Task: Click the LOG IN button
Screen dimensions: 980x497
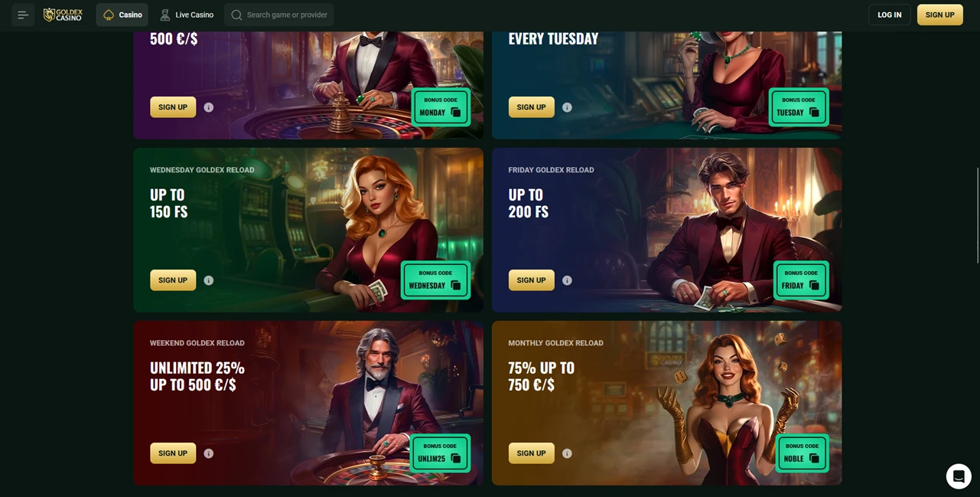Action: [890, 15]
